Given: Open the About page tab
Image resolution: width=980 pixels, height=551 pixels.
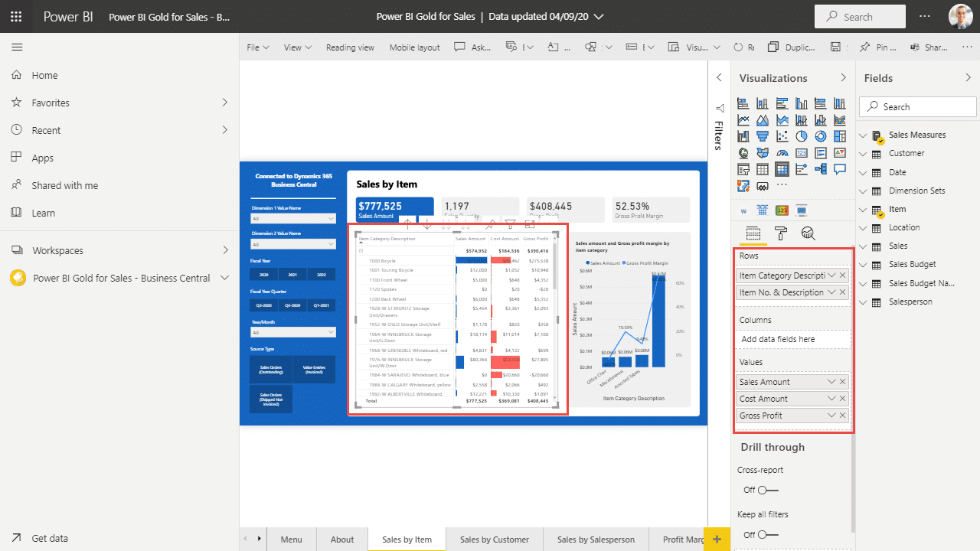Looking at the screenshot, I should [342, 540].
